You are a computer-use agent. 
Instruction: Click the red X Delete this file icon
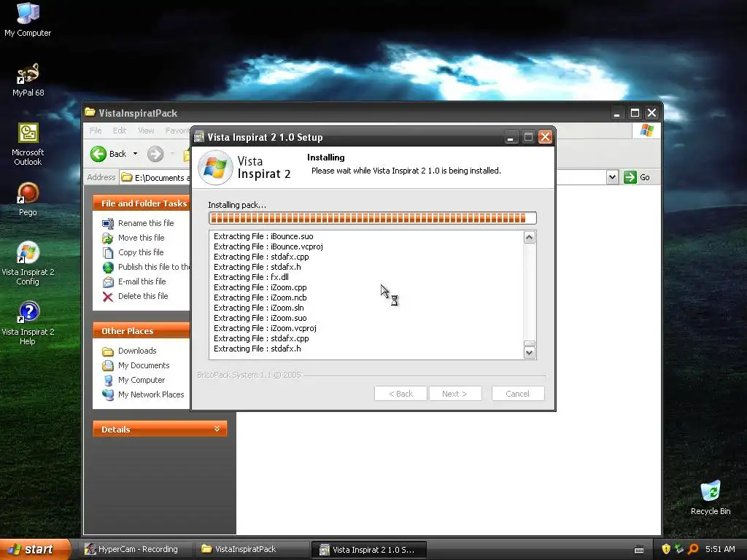click(108, 297)
